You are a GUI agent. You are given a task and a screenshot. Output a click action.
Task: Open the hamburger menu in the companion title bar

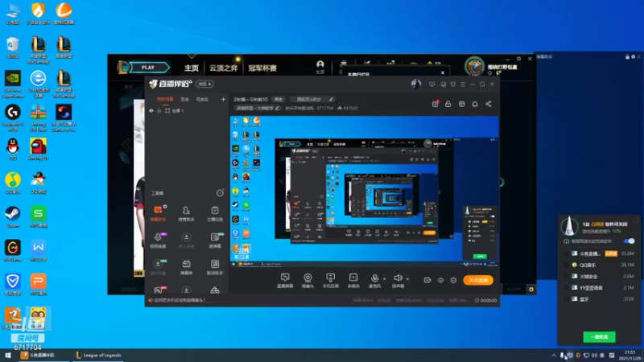coord(463,84)
